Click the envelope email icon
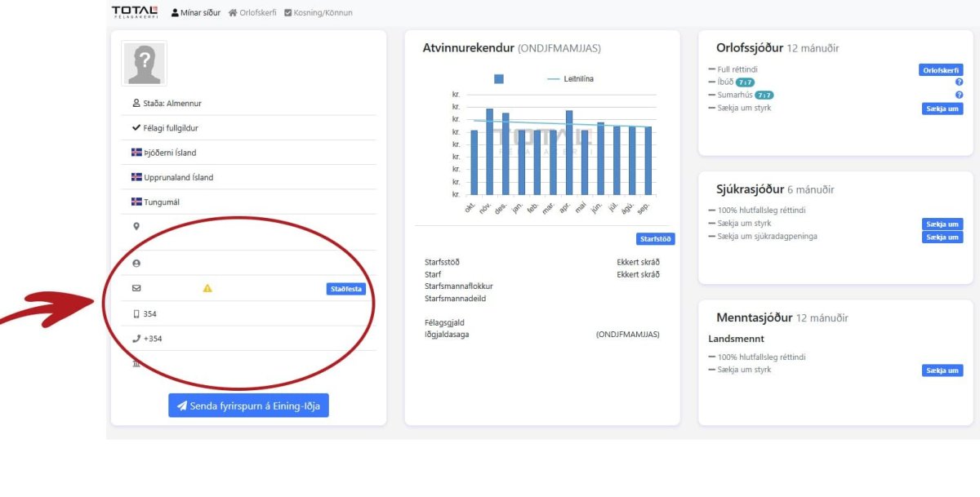 [136, 288]
